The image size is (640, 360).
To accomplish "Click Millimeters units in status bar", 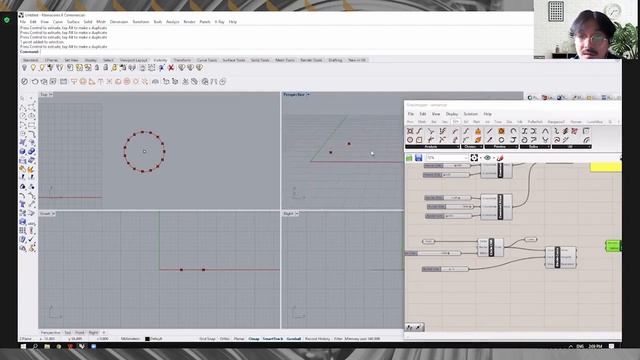I will pyautogui.click(x=131, y=339).
